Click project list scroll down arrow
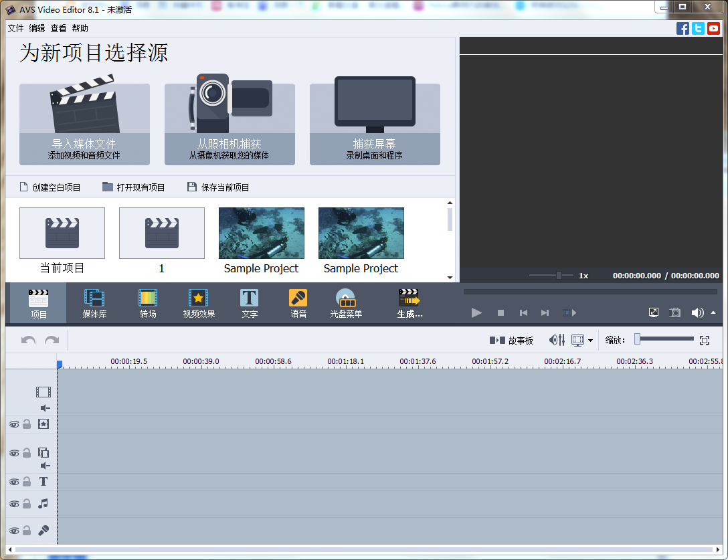 (450, 277)
